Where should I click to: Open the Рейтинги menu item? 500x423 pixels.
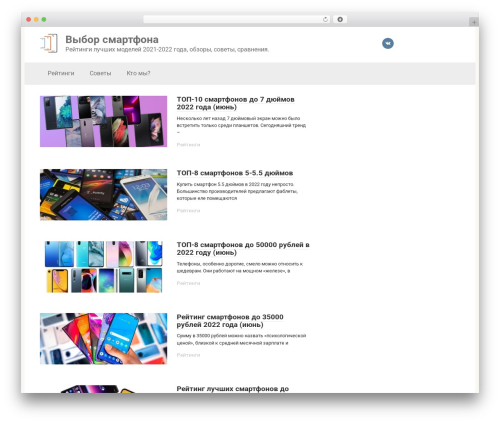point(61,73)
